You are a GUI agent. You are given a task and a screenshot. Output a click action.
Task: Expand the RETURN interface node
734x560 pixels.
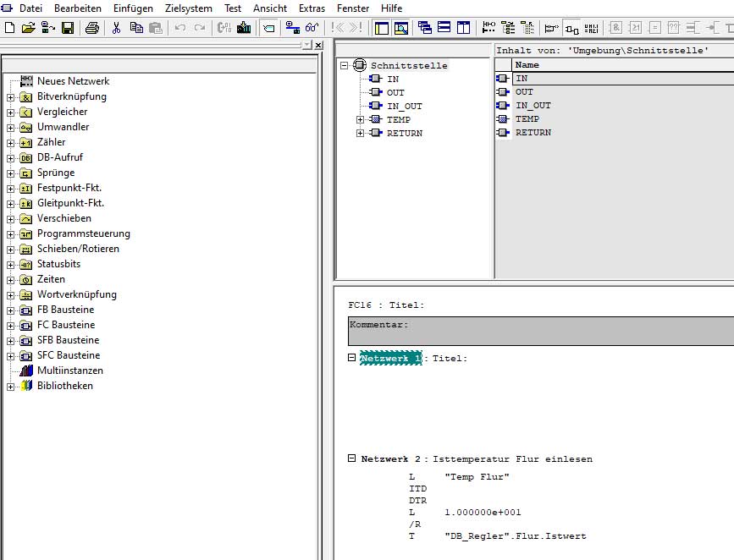click(360, 134)
